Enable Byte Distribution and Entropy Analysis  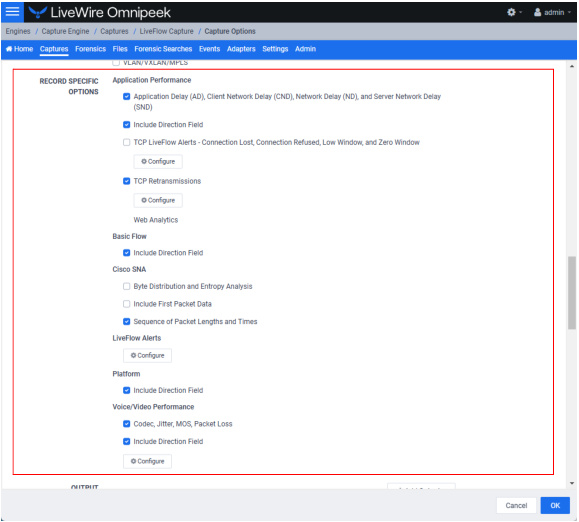tap(126, 286)
